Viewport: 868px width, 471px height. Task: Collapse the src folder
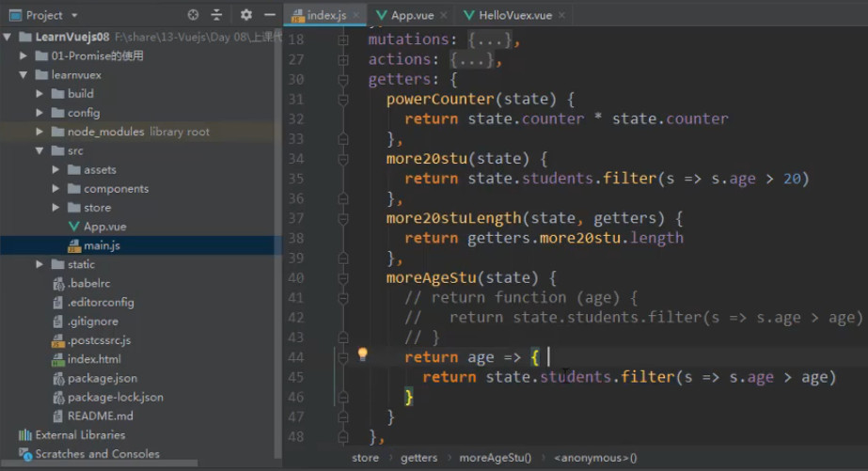point(39,150)
